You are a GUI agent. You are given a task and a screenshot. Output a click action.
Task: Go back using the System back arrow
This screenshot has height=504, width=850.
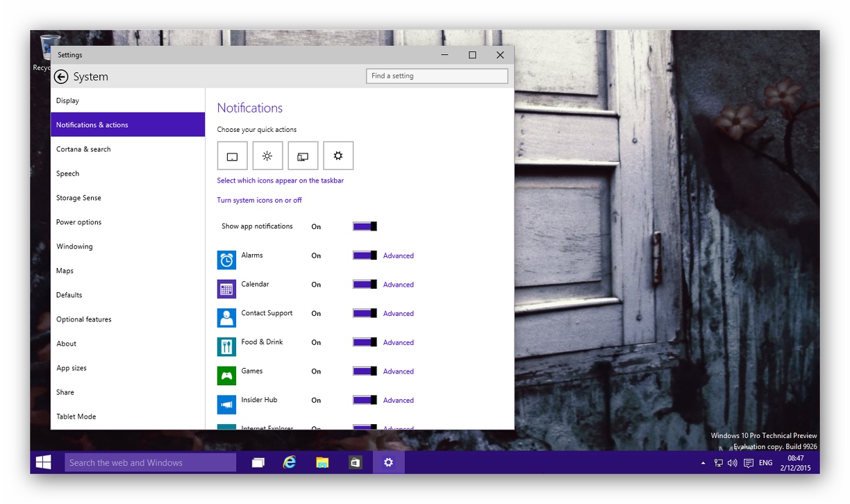coord(61,76)
